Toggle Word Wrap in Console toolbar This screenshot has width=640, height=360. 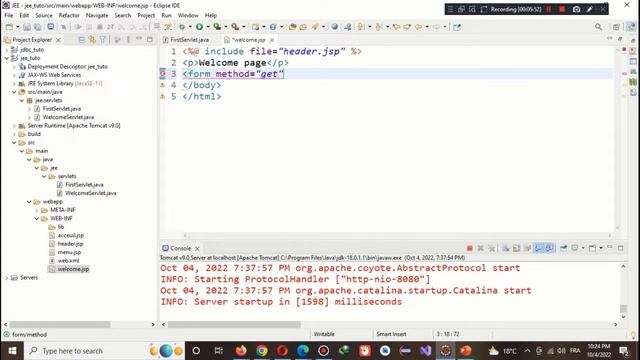click(527, 248)
